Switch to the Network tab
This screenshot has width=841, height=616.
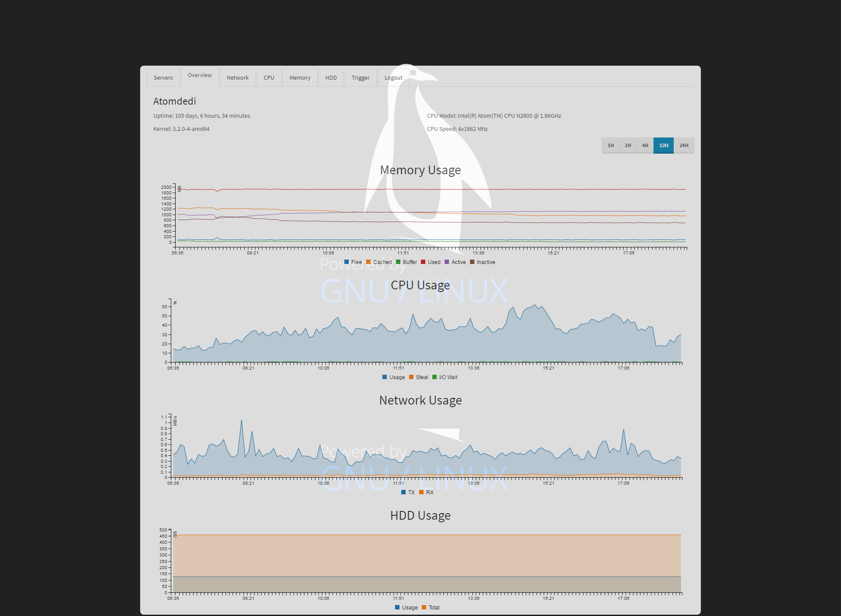[x=237, y=77]
